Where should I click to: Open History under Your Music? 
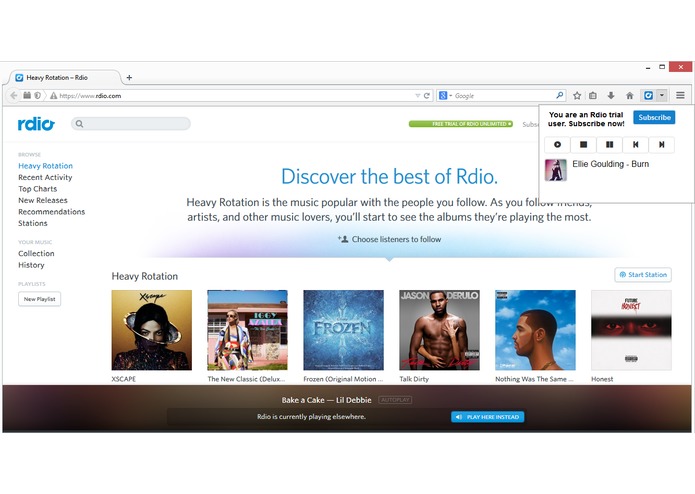[31, 265]
